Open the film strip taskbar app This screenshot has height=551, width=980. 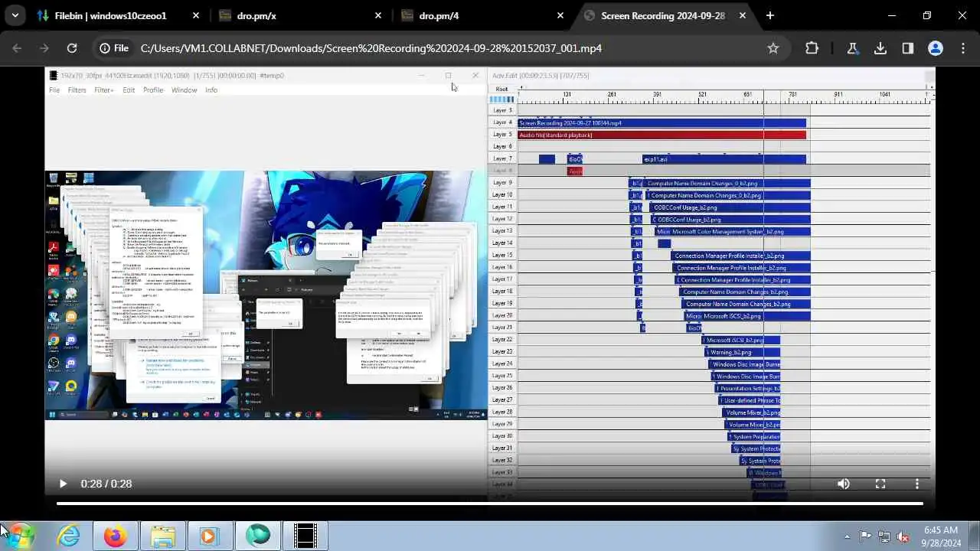pyautogui.click(x=305, y=536)
